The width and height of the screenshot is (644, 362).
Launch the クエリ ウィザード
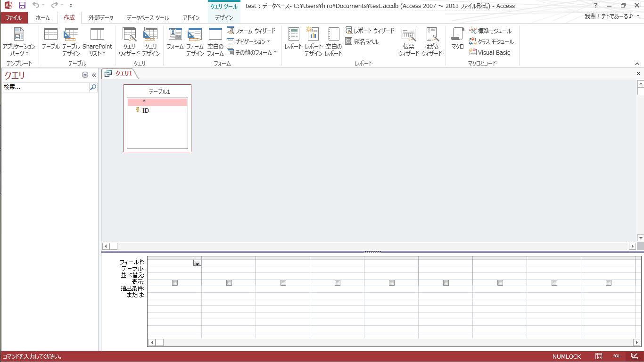129,42
